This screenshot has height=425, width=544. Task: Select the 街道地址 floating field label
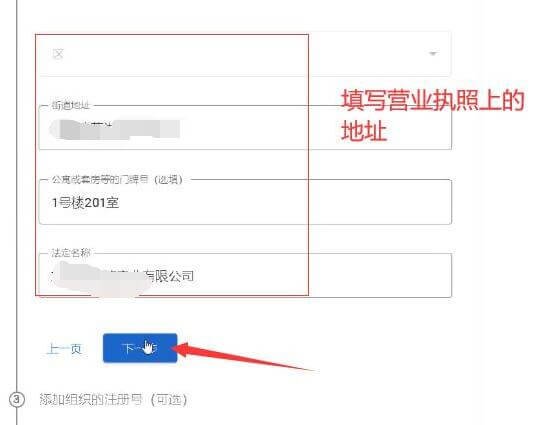click(71, 105)
